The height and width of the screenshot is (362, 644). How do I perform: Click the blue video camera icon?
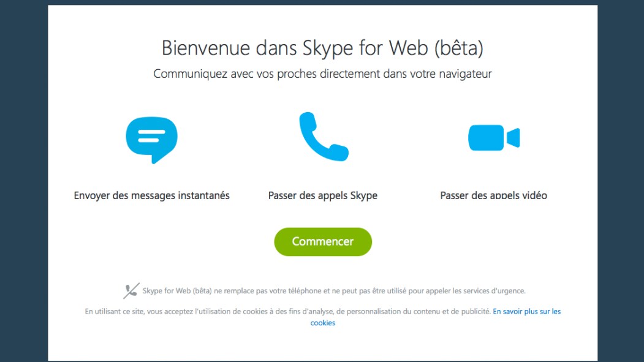(493, 138)
